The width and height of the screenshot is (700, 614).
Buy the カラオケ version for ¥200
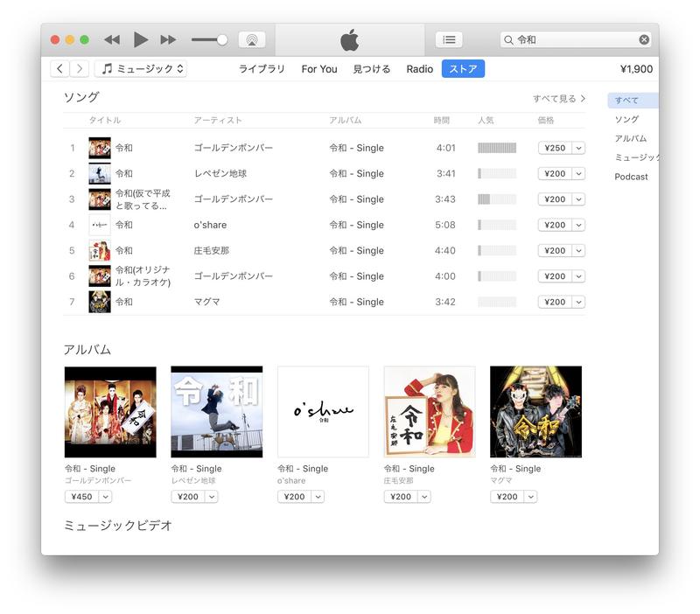pos(555,276)
